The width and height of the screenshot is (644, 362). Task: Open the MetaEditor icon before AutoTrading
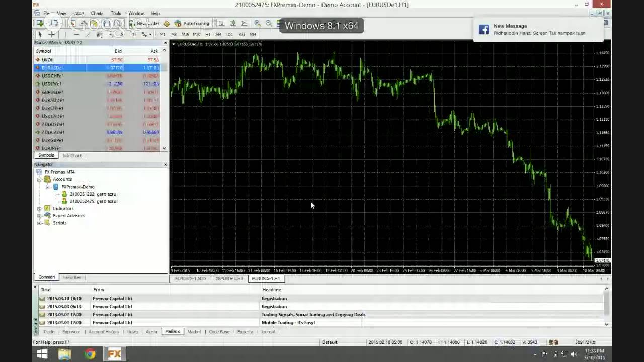[x=167, y=23]
